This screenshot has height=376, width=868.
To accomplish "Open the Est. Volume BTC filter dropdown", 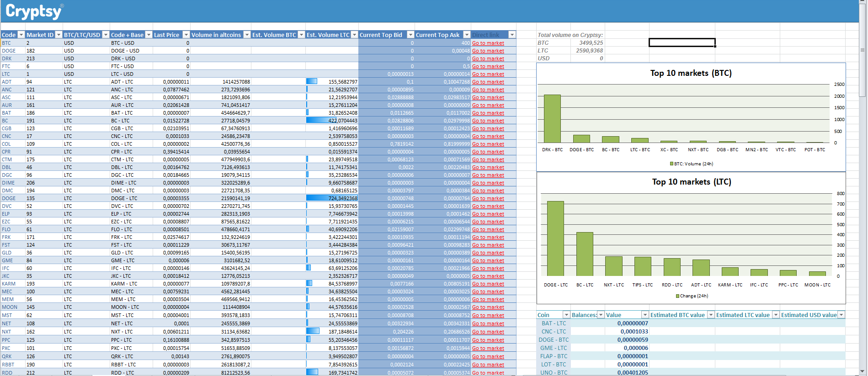I will pos(301,35).
